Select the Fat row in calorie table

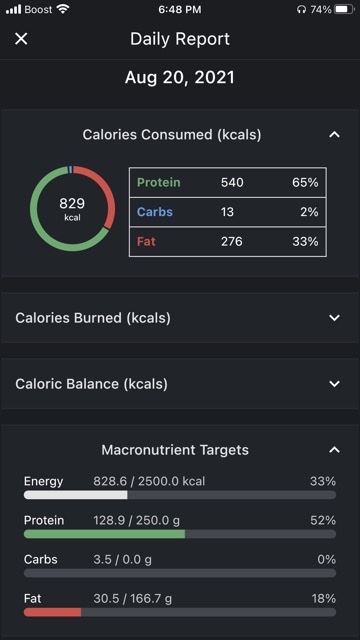pyautogui.click(x=228, y=242)
